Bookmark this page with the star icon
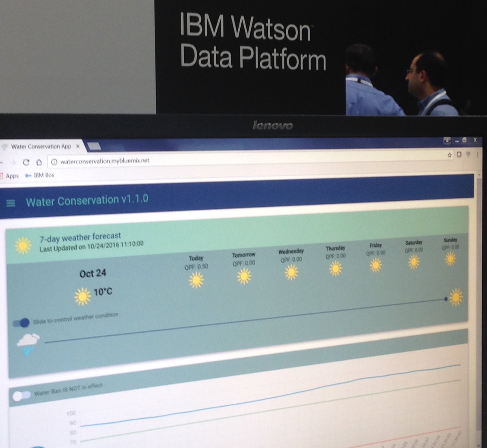The width and height of the screenshot is (487, 448). pos(450,155)
